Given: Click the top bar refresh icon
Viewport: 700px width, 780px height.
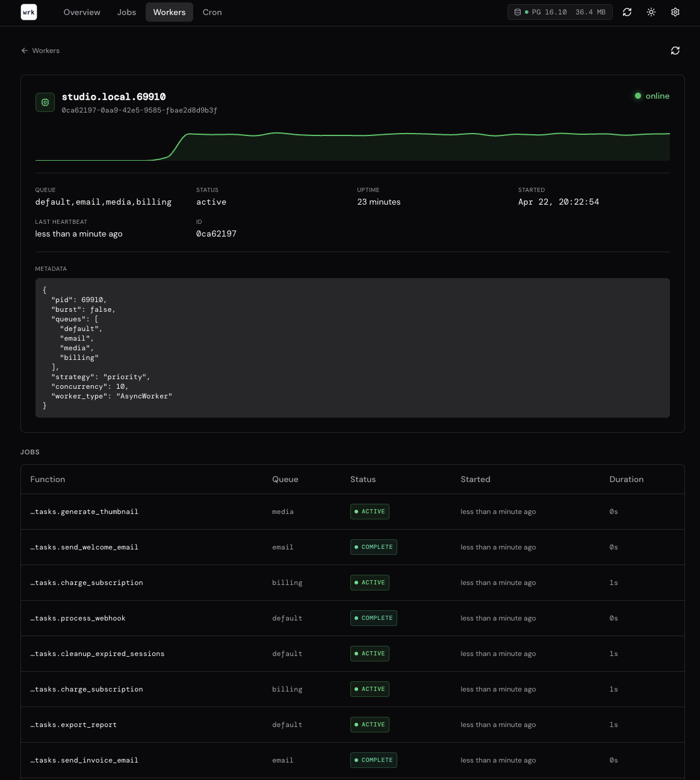Looking at the screenshot, I should tap(627, 12).
